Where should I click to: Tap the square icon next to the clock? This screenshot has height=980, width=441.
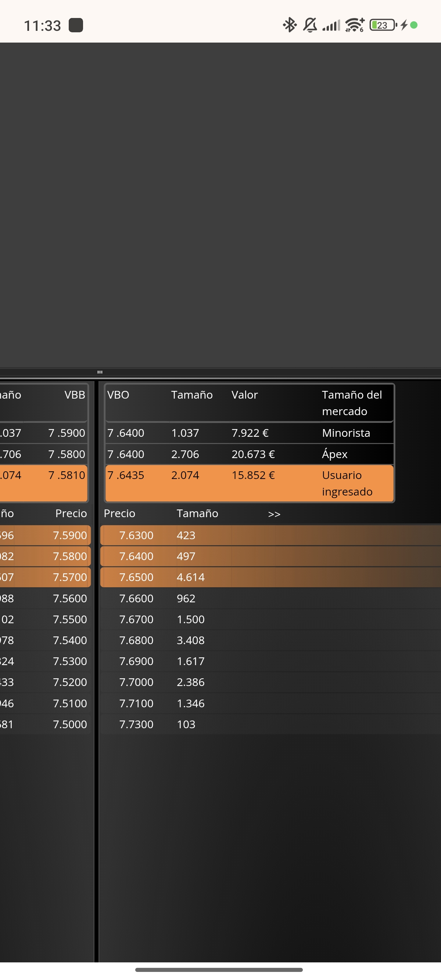coord(76,25)
